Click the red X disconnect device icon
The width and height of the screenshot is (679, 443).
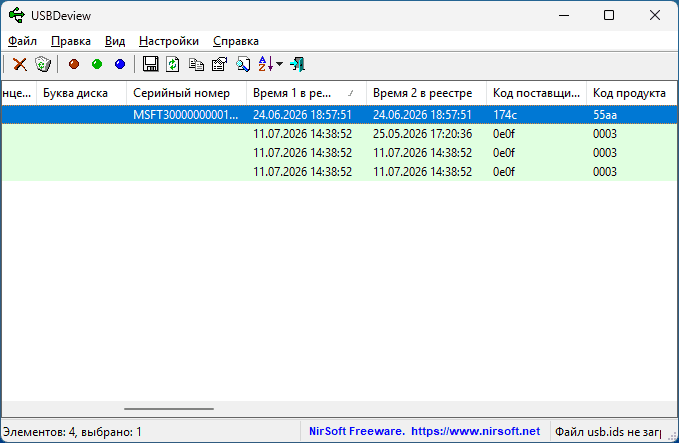(x=19, y=65)
